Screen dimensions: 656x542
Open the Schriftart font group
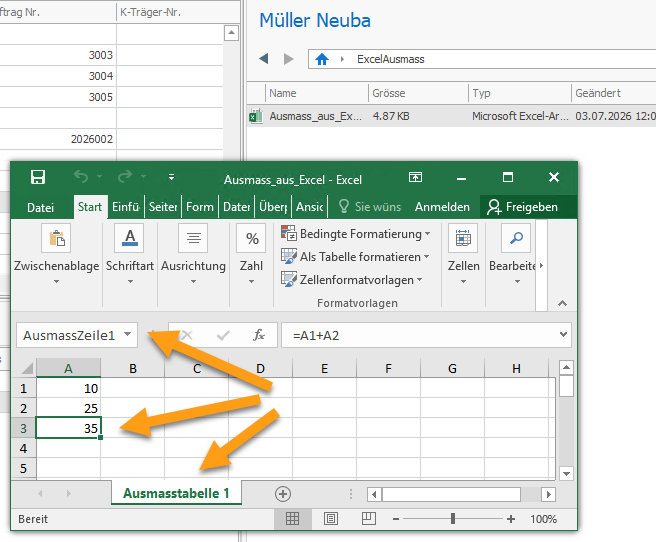(130, 255)
